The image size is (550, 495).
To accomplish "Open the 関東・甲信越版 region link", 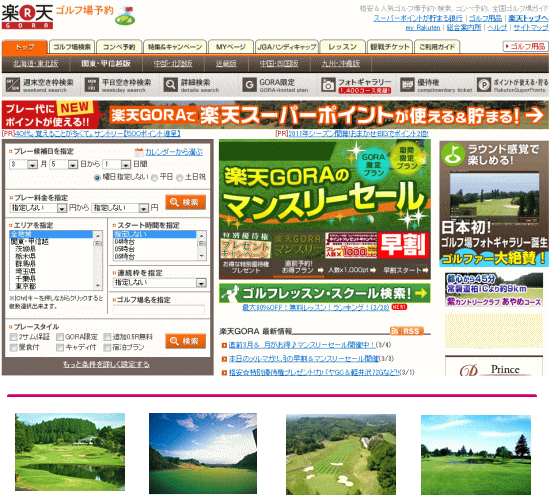I will click(106, 64).
